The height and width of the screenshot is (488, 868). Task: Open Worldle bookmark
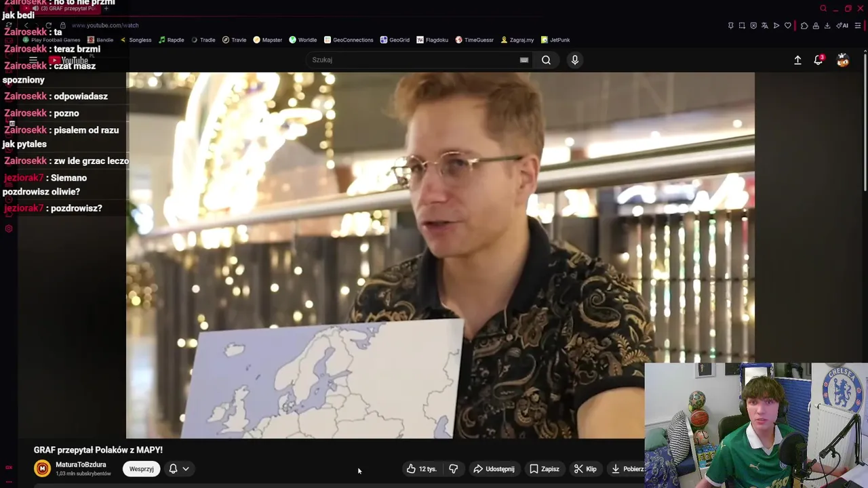(302, 40)
